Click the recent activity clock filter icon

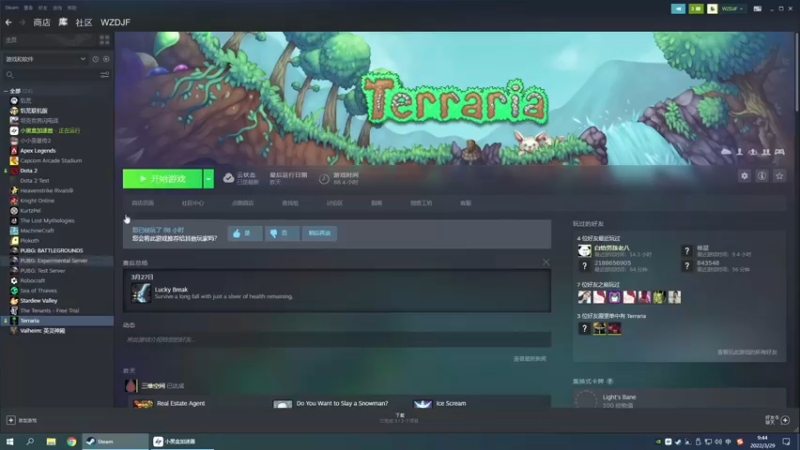[x=95, y=59]
